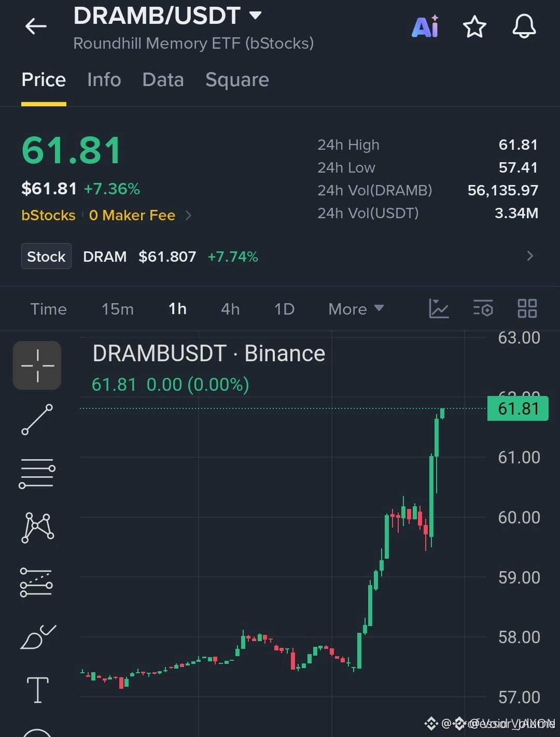Select the 15m interval
The height and width of the screenshot is (737, 560).
(x=118, y=309)
